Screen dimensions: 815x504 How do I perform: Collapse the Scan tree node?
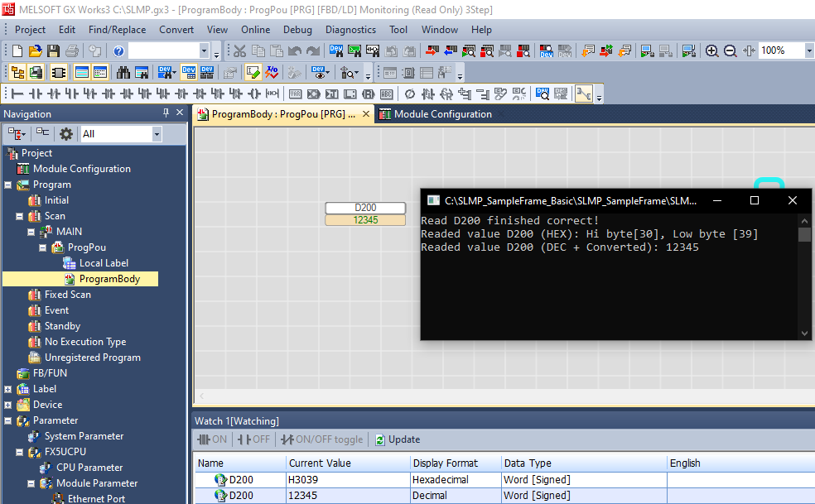pyautogui.click(x=19, y=216)
